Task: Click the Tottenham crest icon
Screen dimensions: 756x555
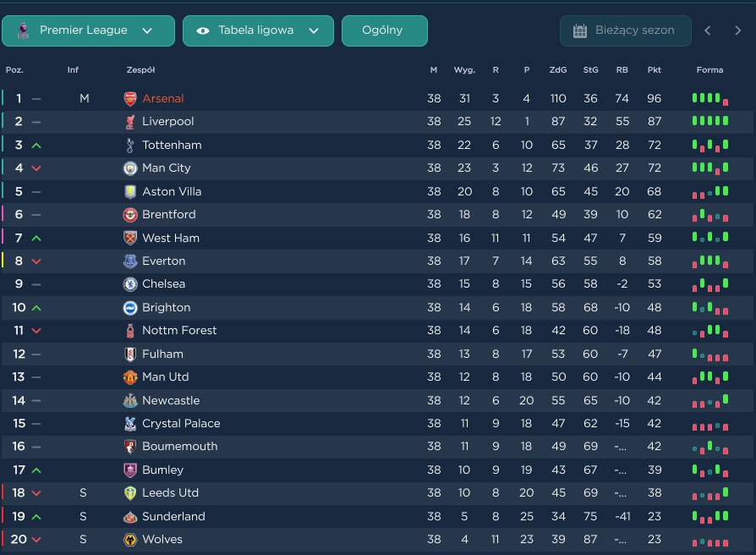Action: pyautogui.click(x=130, y=146)
